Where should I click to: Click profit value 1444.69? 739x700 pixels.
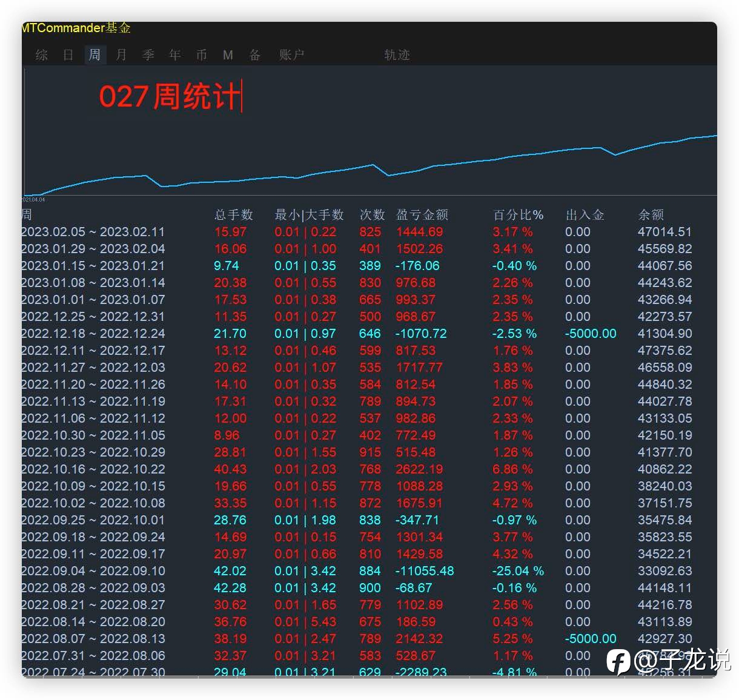(x=419, y=231)
